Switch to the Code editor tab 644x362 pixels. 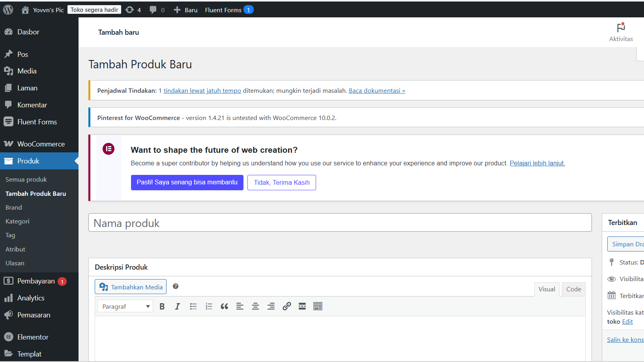pos(573,289)
